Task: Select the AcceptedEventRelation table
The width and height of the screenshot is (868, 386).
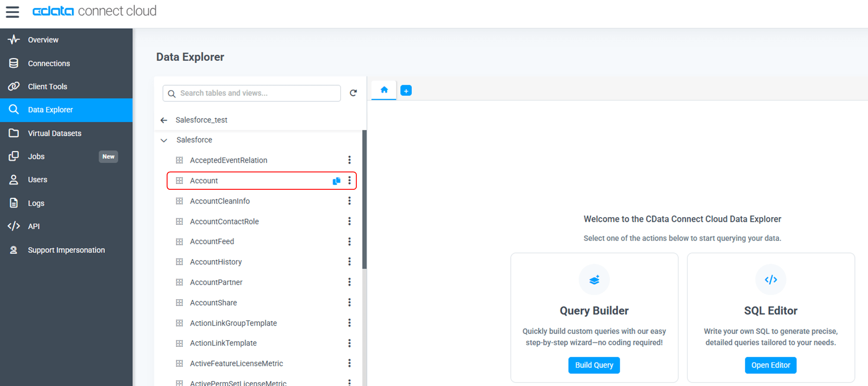Action: tap(228, 160)
